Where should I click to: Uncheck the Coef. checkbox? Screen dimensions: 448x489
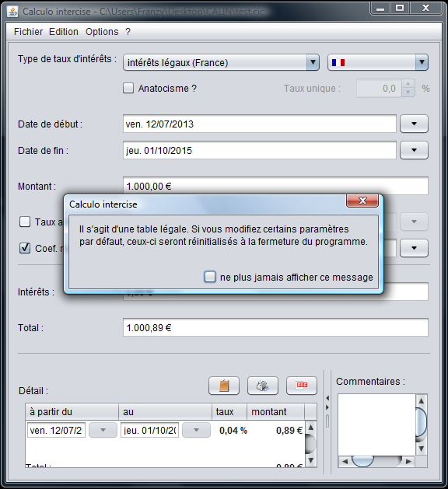click(x=25, y=248)
